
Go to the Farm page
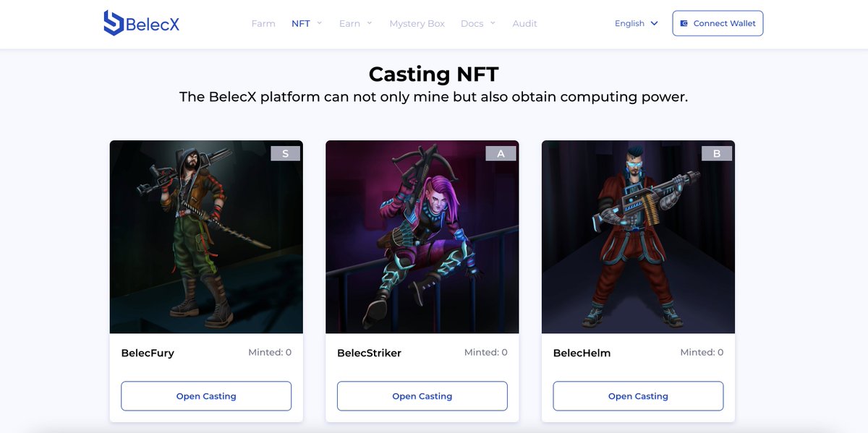[263, 23]
